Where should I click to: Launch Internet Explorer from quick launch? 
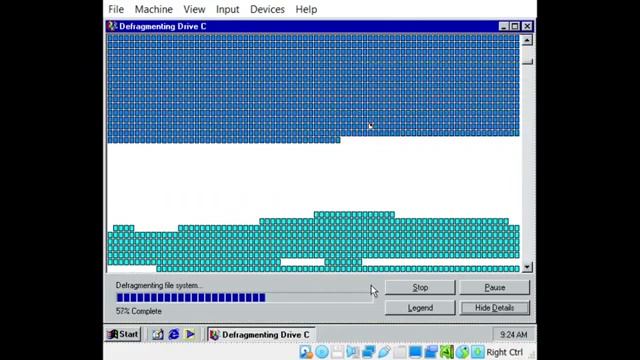point(174,335)
